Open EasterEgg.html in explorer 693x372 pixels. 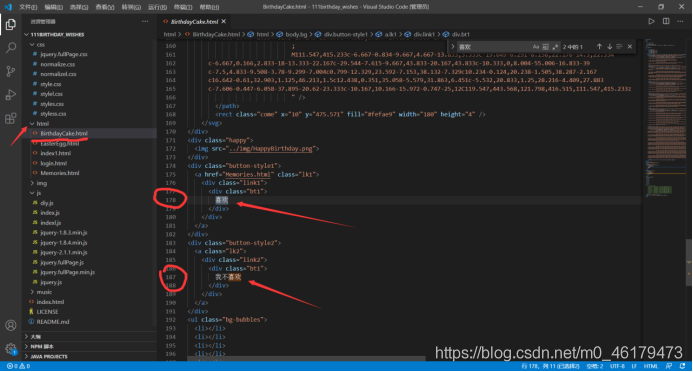(x=60, y=143)
